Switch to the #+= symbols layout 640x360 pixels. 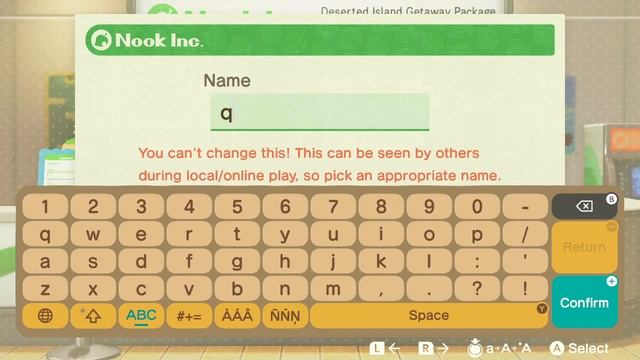(x=189, y=316)
